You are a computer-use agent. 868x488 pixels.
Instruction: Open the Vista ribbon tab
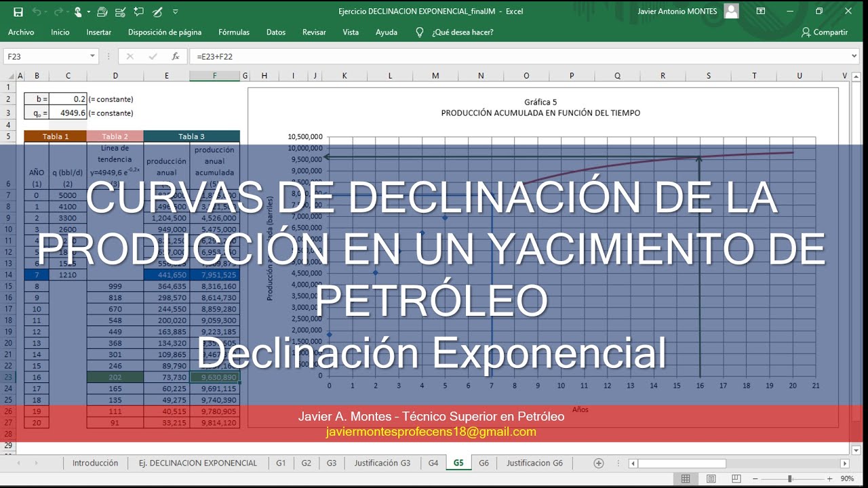click(351, 32)
